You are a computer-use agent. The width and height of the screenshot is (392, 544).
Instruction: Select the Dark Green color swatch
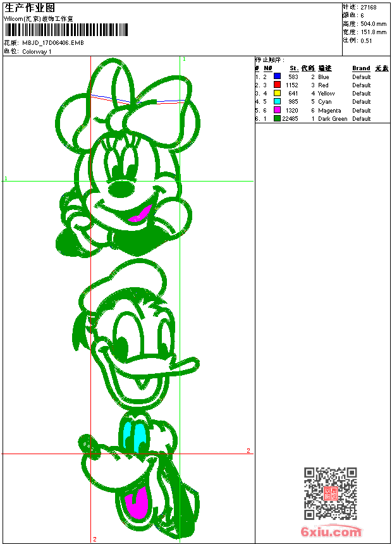point(277,118)
